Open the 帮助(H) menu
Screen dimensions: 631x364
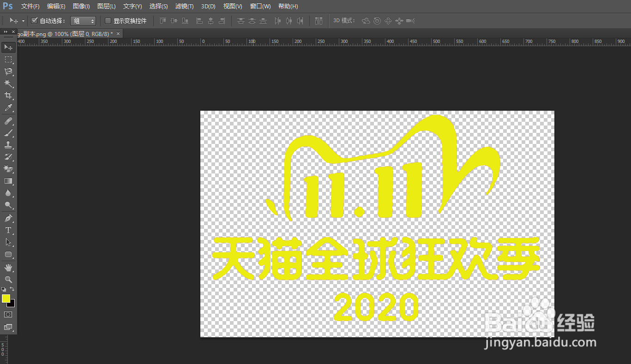click(x=288, y=6)
